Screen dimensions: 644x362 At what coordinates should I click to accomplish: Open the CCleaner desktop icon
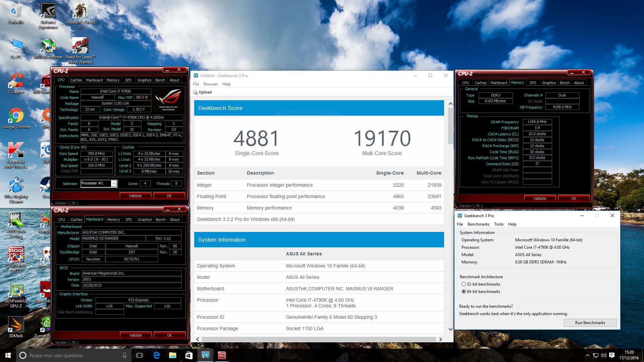[x=16, y=83]
